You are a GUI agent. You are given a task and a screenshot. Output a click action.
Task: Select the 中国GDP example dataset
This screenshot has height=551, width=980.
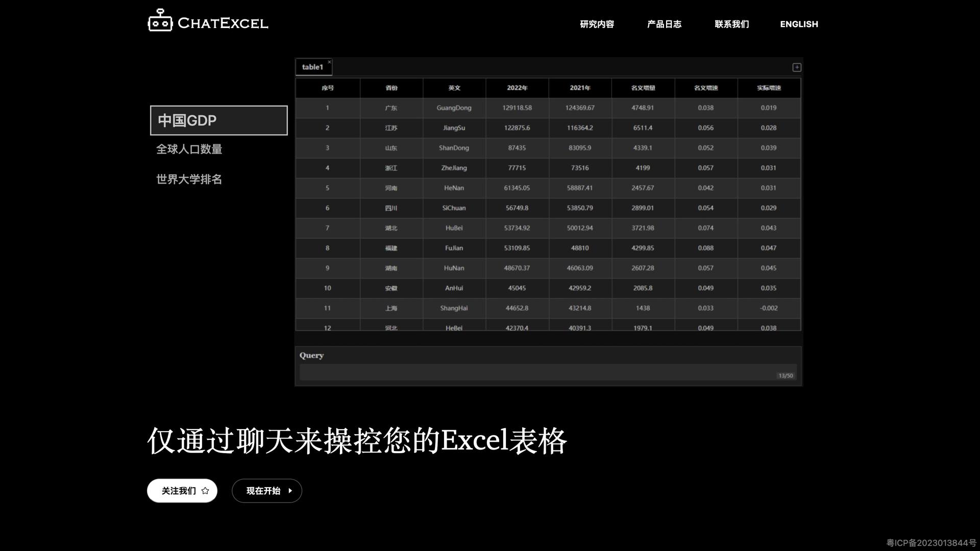[x=218, y=120]
